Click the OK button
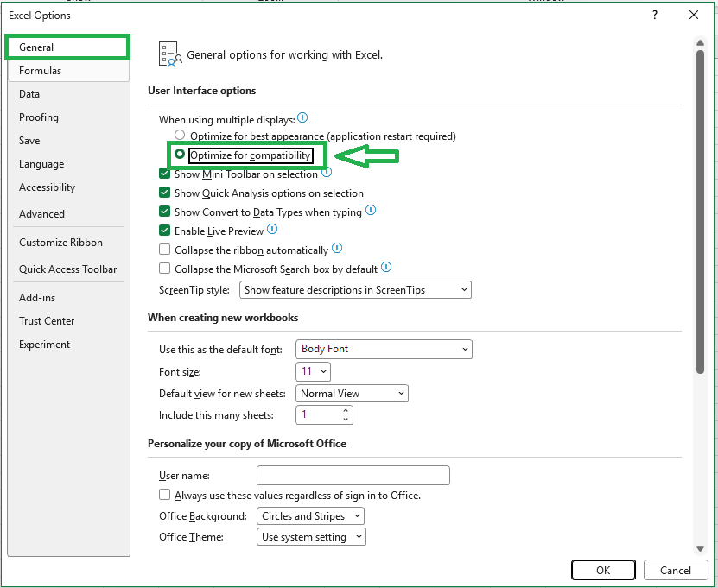 [603, 570]
